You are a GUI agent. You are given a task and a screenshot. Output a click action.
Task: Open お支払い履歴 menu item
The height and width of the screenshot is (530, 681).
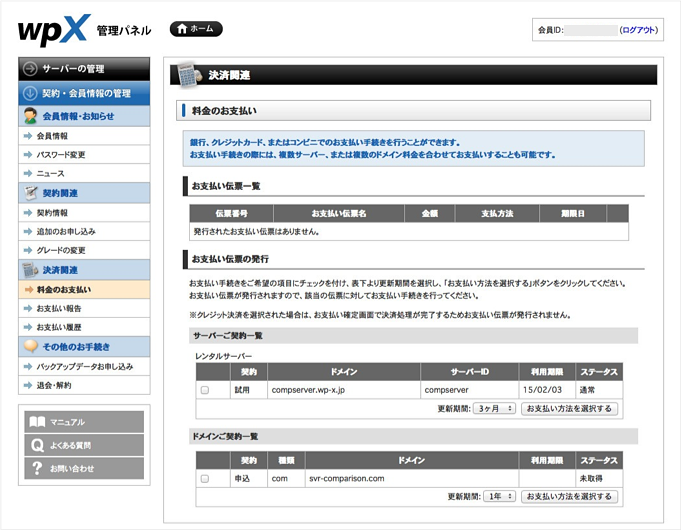(x=84, y=327)
